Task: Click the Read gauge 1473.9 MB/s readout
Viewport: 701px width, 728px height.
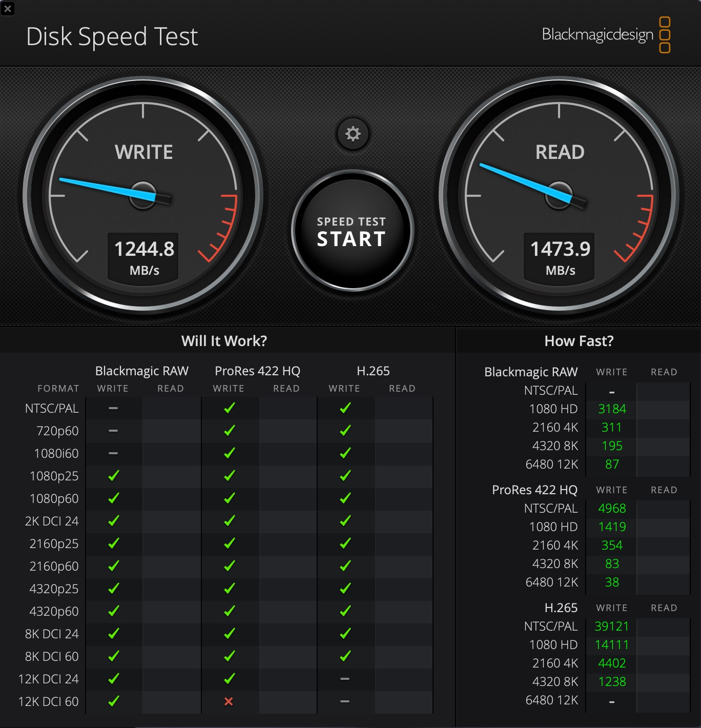Action: pos(560,257)
